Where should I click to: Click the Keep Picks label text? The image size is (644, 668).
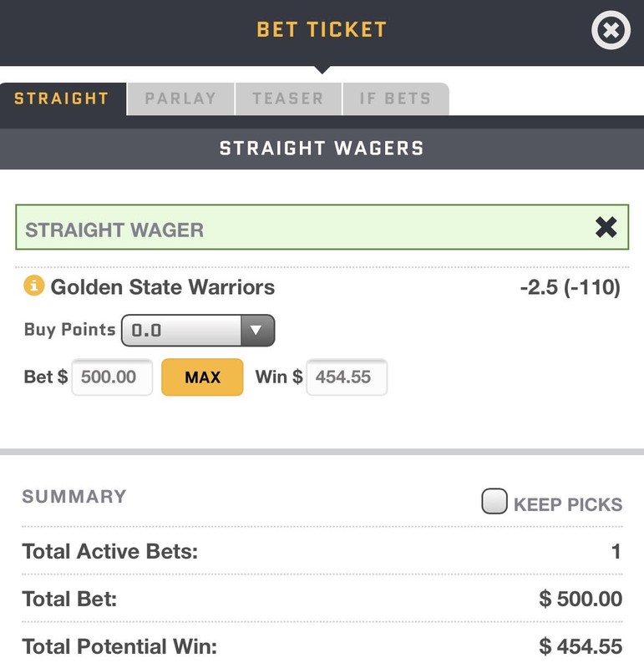click(568, 504)
